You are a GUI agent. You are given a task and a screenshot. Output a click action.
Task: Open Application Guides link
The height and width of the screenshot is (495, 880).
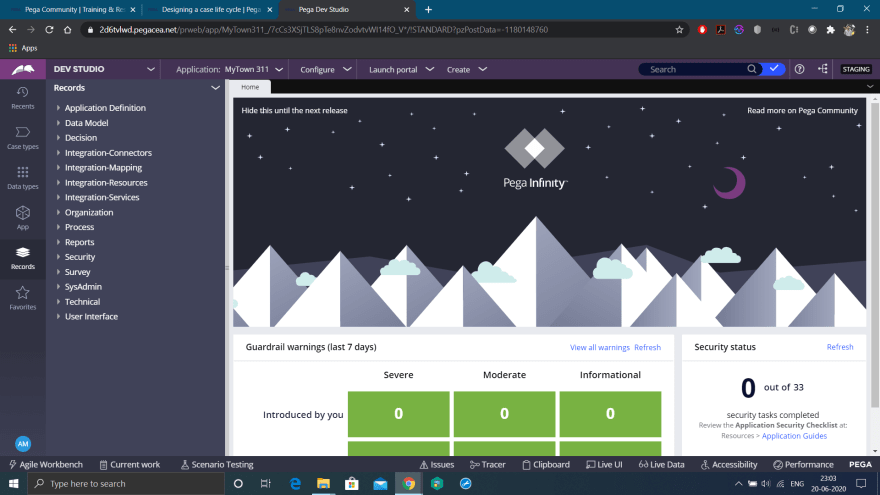click(x=794, y=436)
